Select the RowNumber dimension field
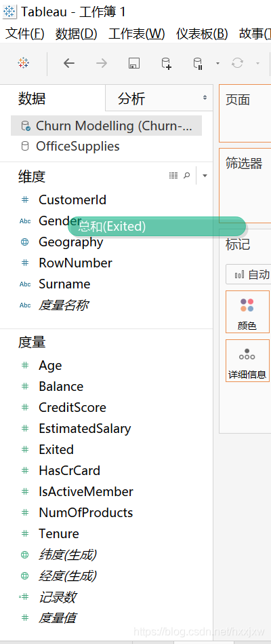 tap(75, 263)
